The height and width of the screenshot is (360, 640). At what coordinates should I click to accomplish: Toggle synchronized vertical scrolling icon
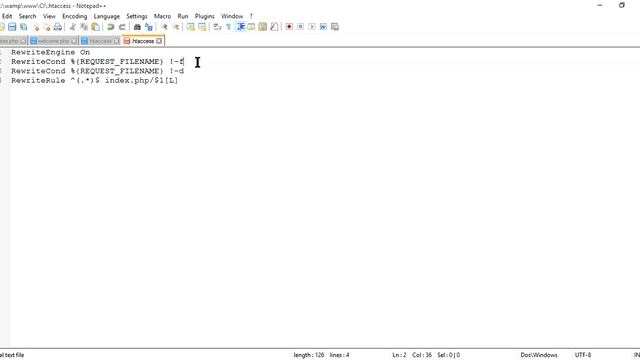click(x=191, y=27)
